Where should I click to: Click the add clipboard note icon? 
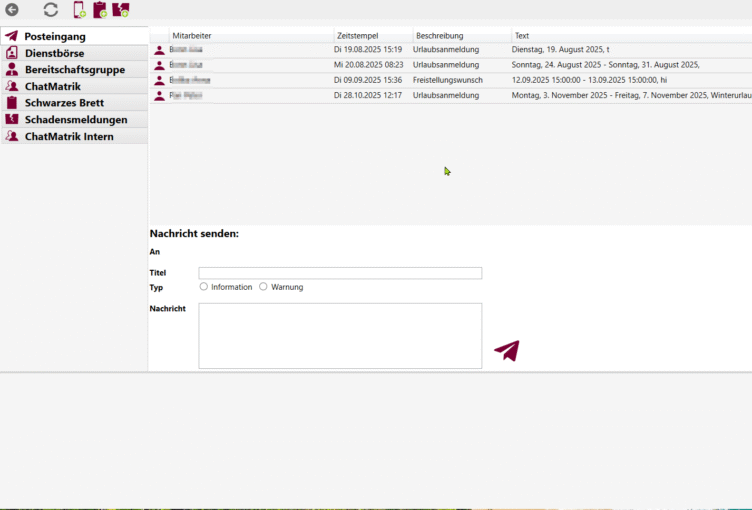coord(100,10)
